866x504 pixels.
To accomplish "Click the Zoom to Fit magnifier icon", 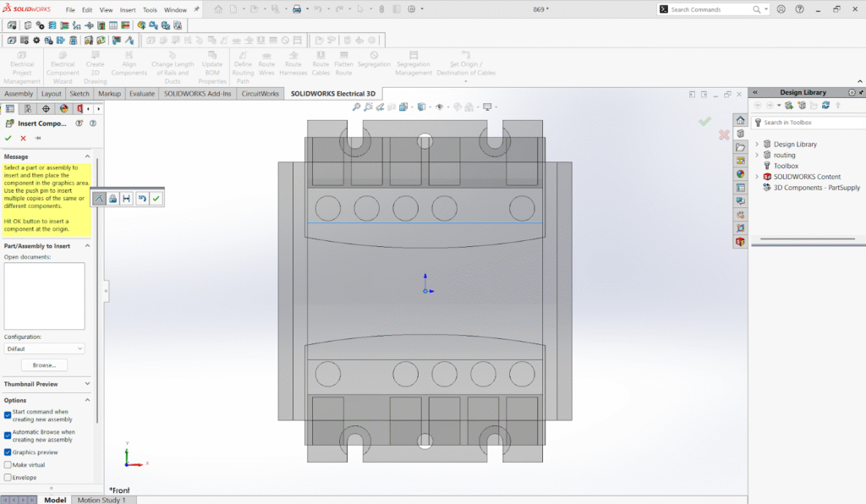I will coord(357,107).
